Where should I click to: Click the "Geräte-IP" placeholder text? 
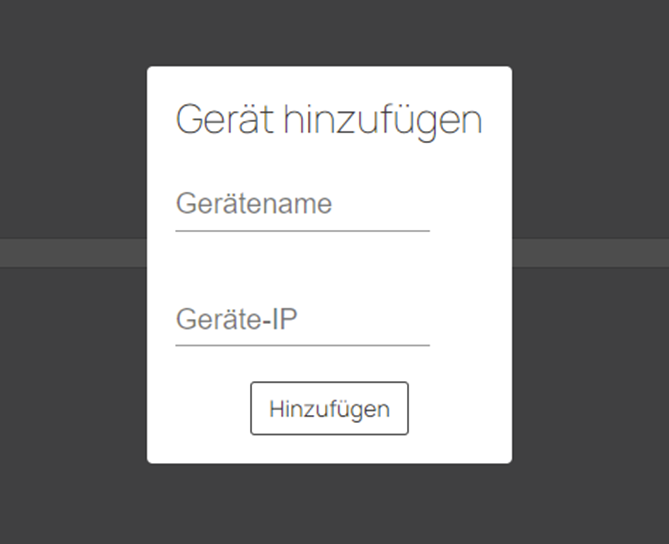(237, 320)
